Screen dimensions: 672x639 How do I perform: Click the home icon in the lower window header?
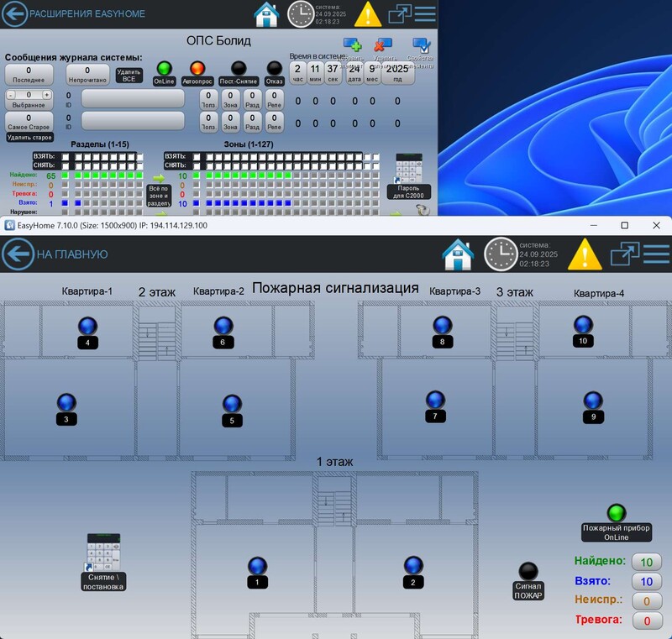click(x=457, y=254)
